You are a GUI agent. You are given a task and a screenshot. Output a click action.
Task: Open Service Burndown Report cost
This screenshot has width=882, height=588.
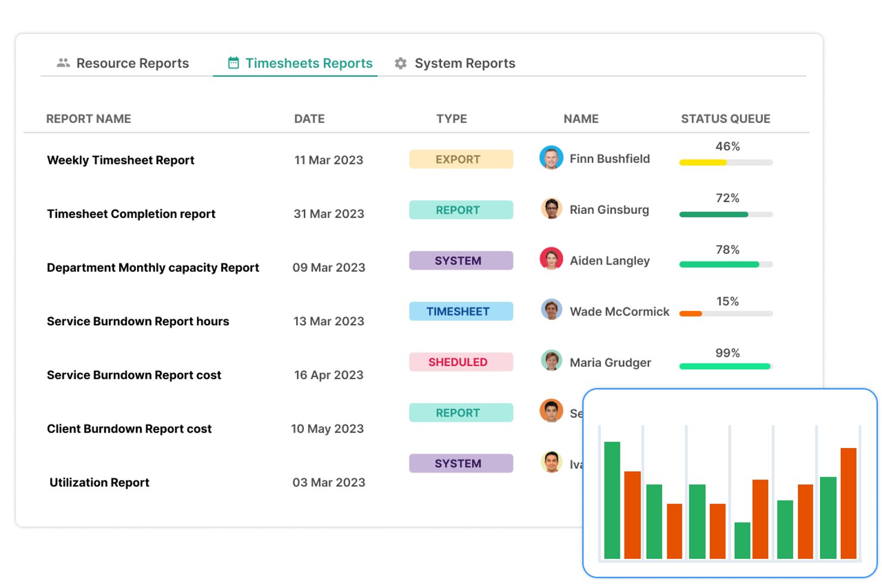pyautogui.click(x=134, y=375)
